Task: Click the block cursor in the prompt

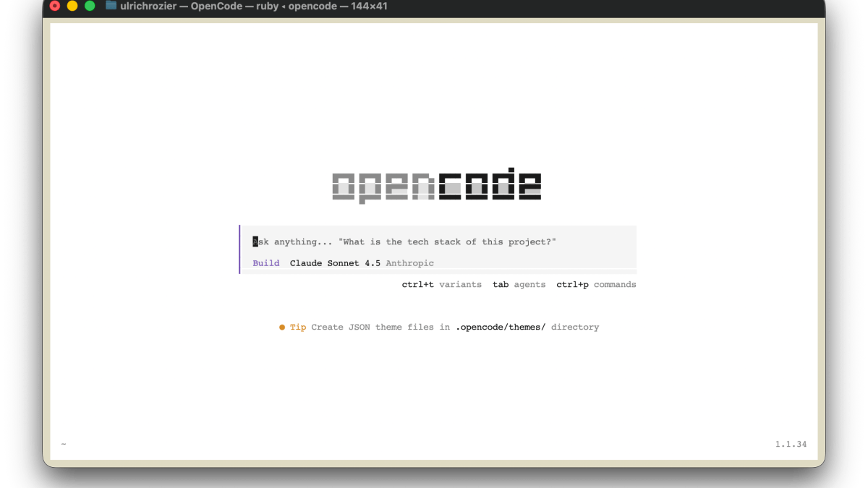Action: [x=255, y=242]
